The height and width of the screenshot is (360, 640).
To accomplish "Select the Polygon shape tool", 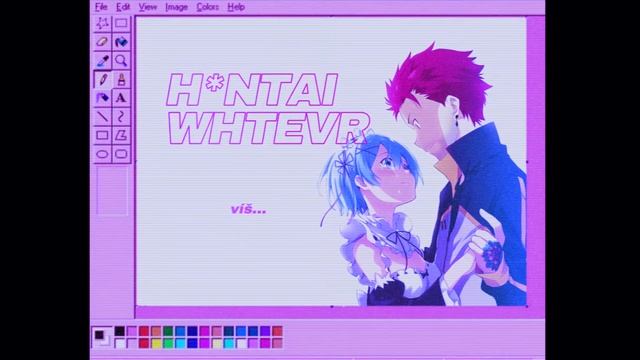I will (121, 135).
